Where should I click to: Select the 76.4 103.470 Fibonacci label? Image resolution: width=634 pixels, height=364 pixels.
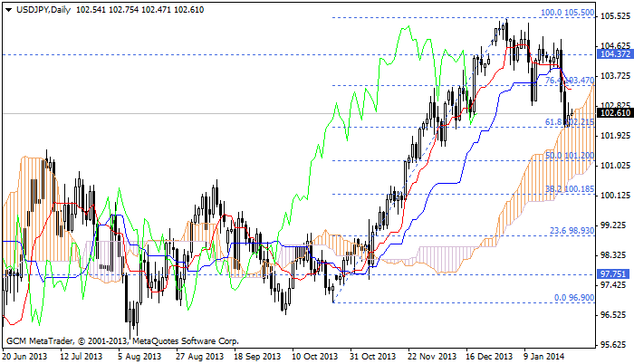[570, 80]
